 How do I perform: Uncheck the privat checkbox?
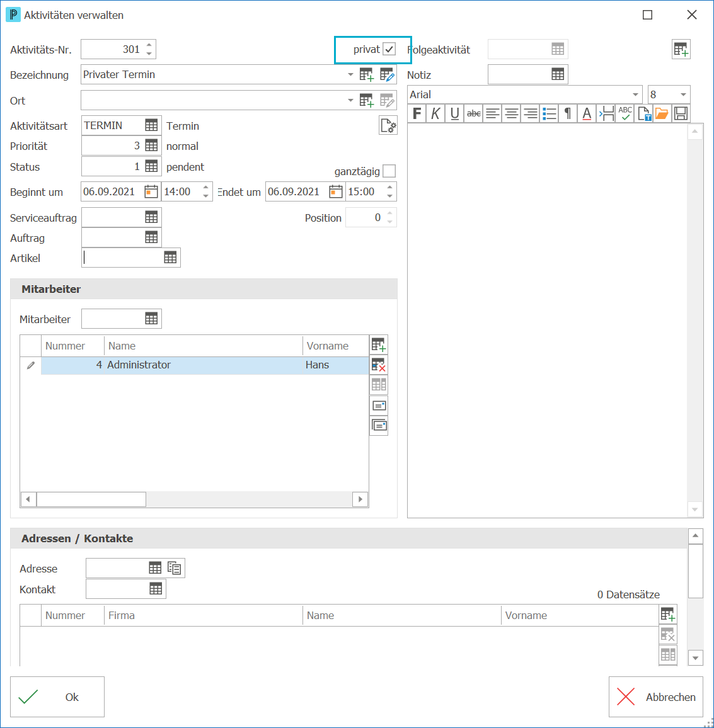click(389, 49)
